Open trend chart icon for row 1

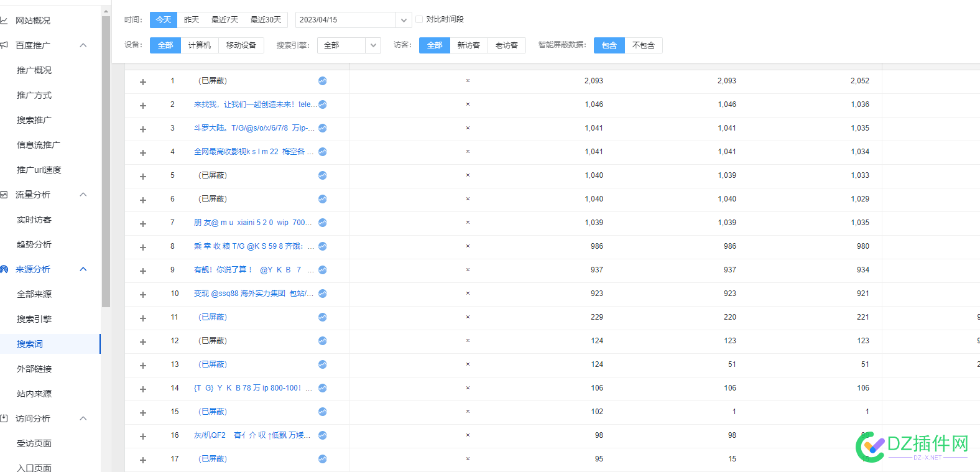pos(323,81)
